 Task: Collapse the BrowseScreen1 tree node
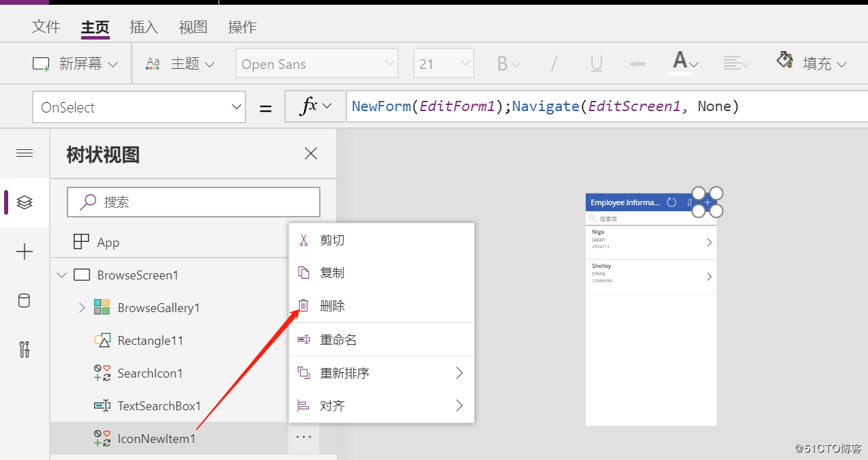click(62, 275)
